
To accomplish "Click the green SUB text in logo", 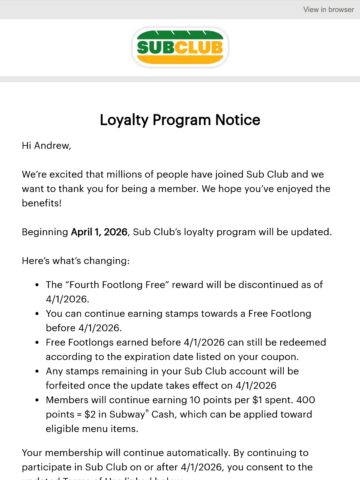I will pos(155,48).
